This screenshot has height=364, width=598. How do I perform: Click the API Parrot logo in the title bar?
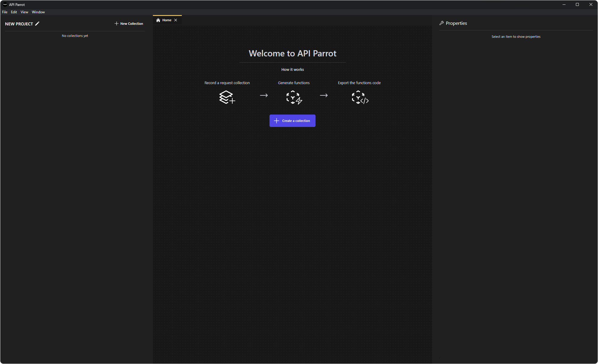[5, 4]
